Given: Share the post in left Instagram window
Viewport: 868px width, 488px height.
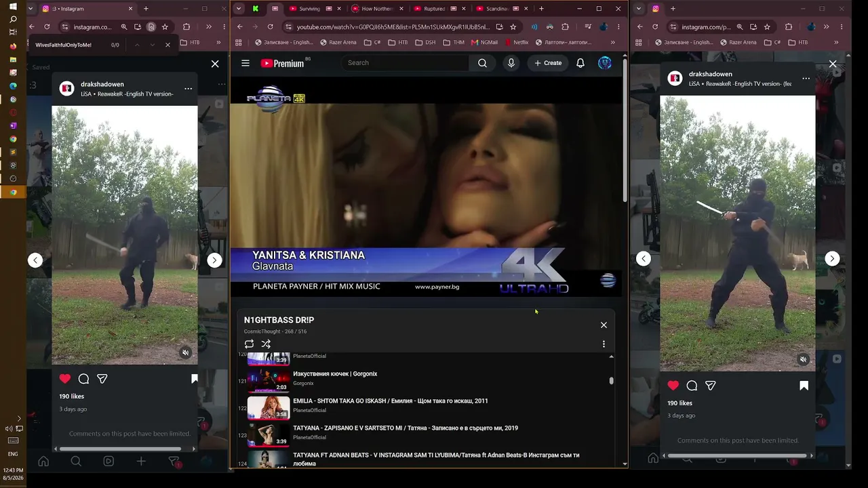Looking at the screenshot, I should (x=102, y=379).
